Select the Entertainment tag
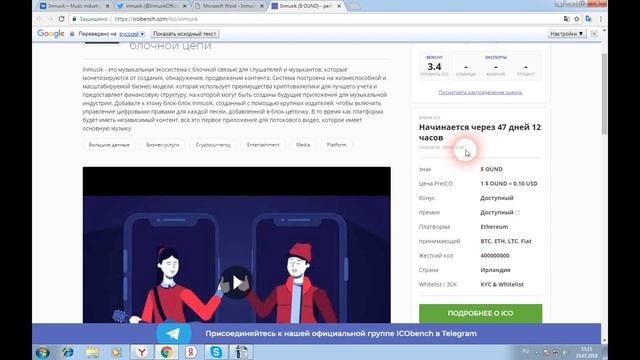Viewport: 640px width, 360px height. click(x=263, y=145)
